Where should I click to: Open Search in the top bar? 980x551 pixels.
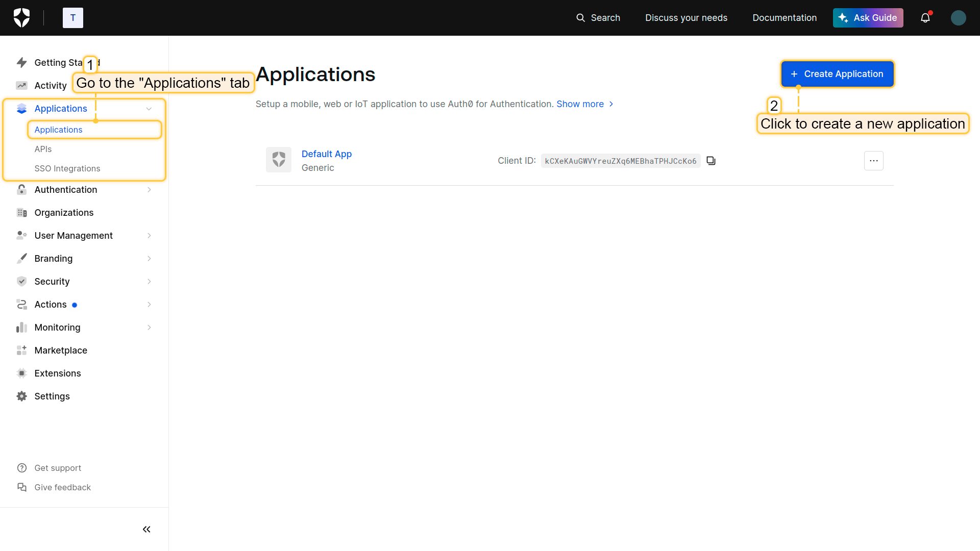coord(598,18)
